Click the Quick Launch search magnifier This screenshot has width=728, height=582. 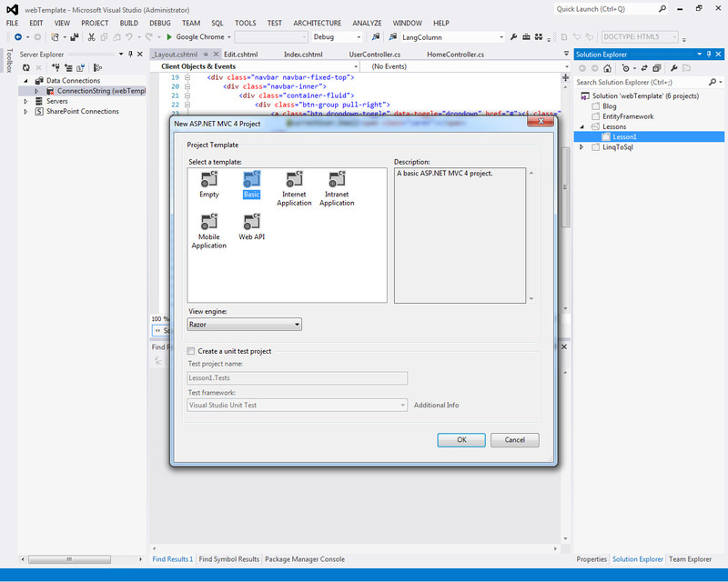pos(662,9)
